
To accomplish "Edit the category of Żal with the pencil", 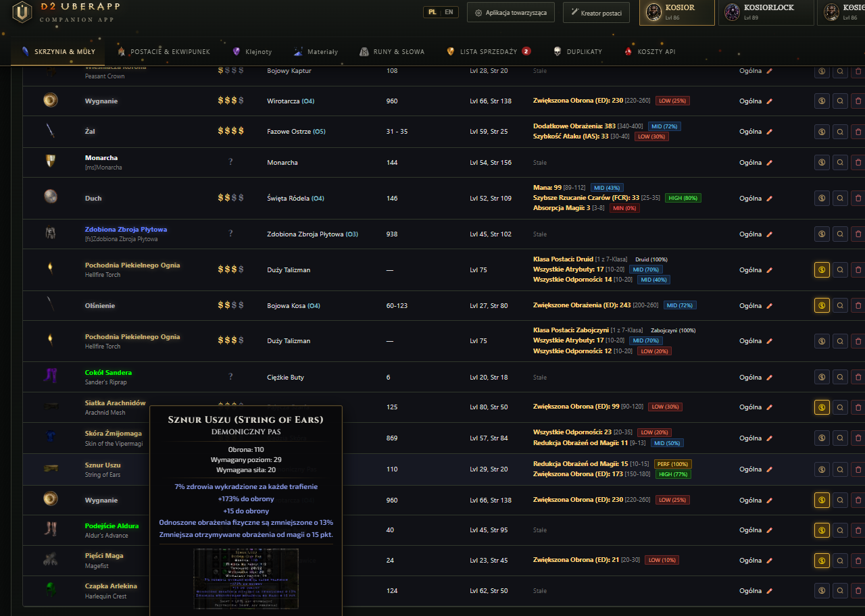I will 769,132.
